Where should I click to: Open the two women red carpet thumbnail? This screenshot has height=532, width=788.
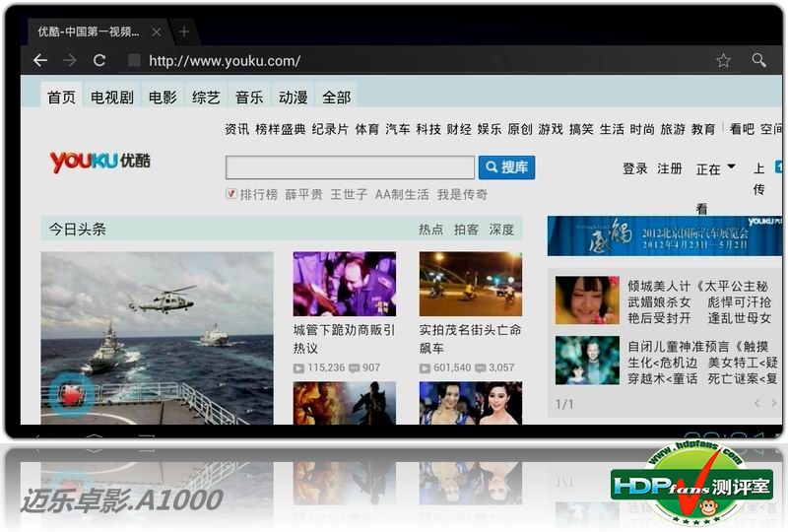pyautogui.click(x=471, y=403)
